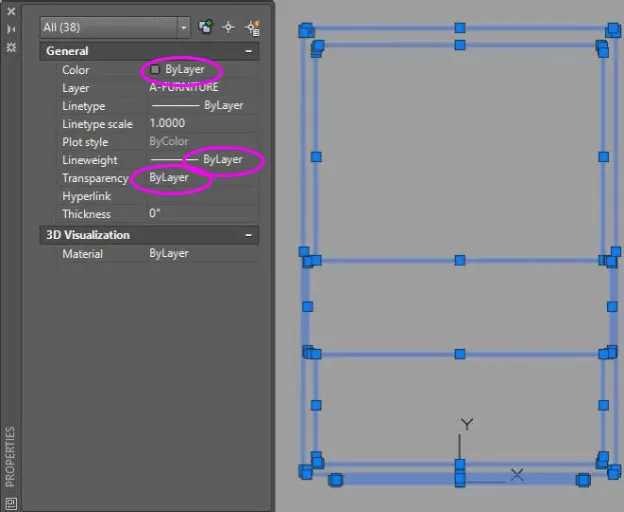
Task: Click the Color ByLayer swatch
Action: coord(155,70)
